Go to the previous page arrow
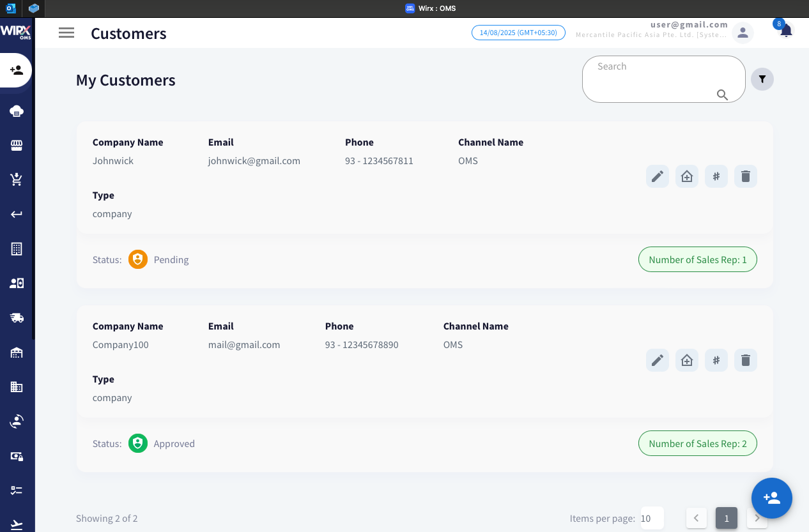Image resolution: width=809 pixels, height=532 pixels. [697, 518]
